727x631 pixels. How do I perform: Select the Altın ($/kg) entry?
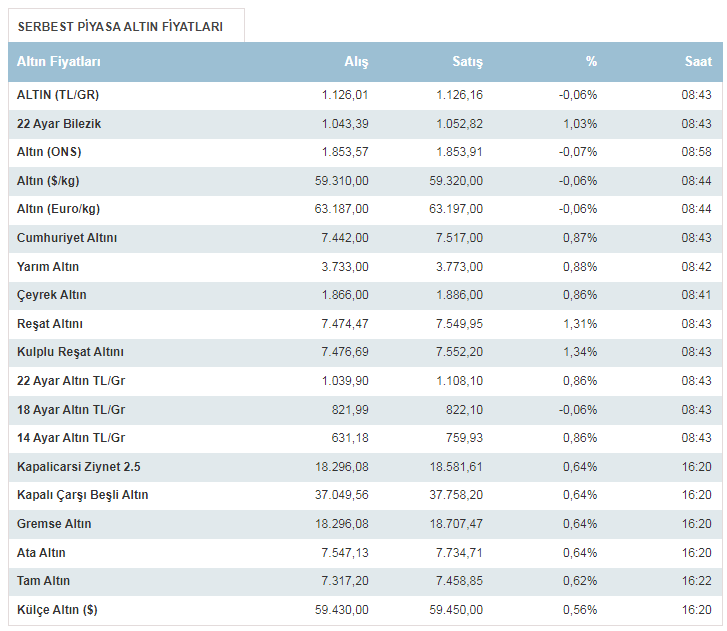[48, 181]
